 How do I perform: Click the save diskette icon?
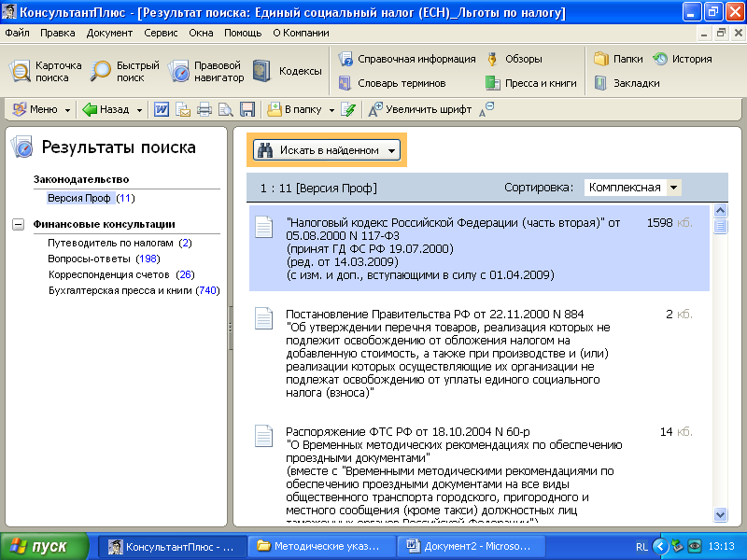coord(247,109)
